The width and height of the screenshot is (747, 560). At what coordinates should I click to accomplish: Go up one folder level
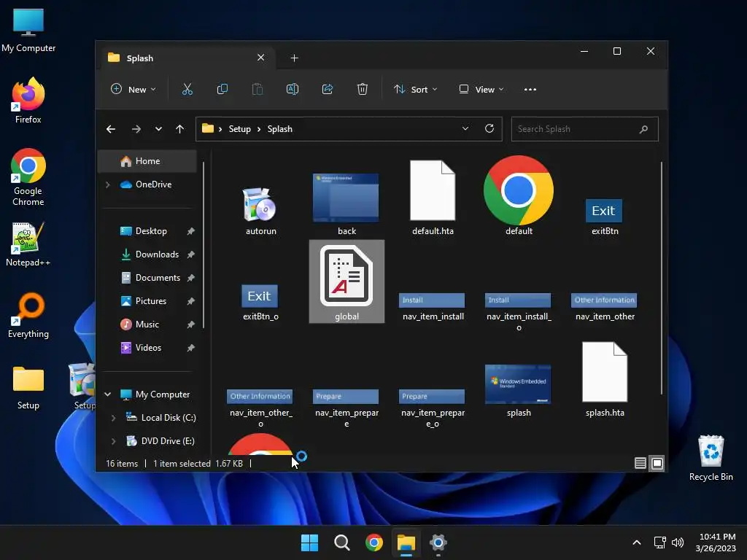[x=179, y=129]
